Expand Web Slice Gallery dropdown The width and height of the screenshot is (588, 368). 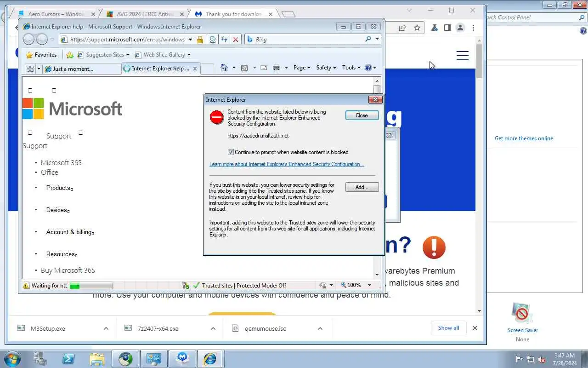click(x=189, y=55)
